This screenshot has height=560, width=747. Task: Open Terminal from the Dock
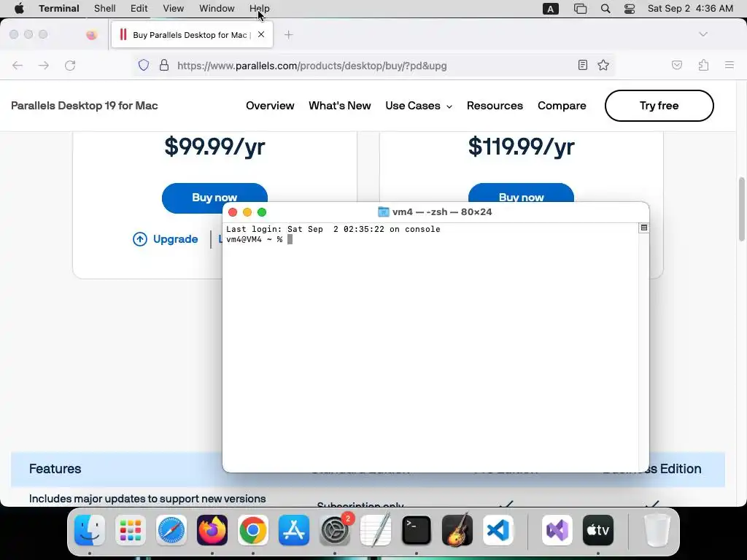417,530
